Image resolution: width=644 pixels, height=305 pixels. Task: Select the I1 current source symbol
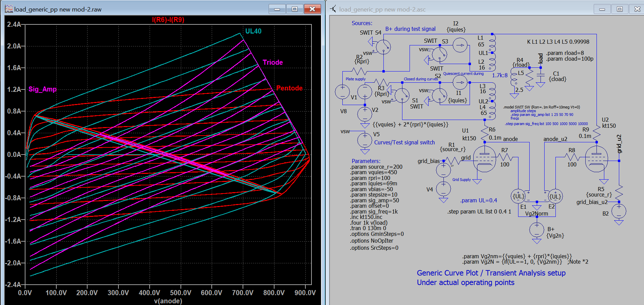click(460, 82)
